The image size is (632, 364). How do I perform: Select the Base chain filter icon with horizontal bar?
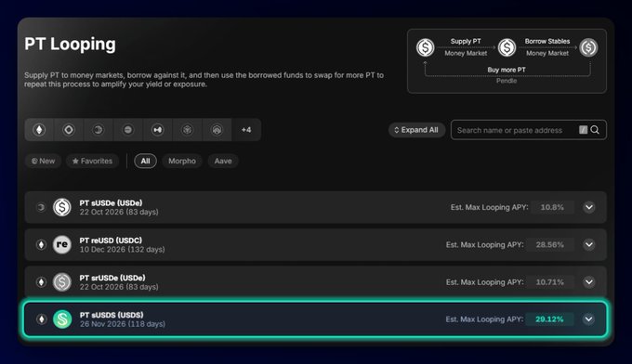[x=127, y=130]
